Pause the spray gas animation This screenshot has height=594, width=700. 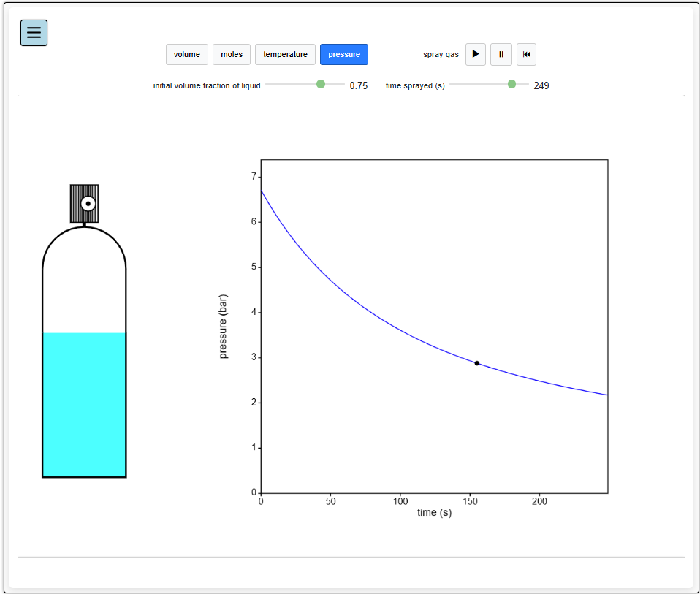(x=501, y=54)
